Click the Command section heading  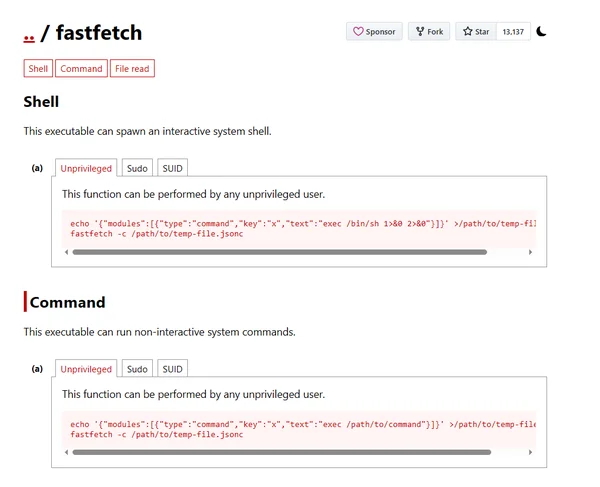point(67,302)
